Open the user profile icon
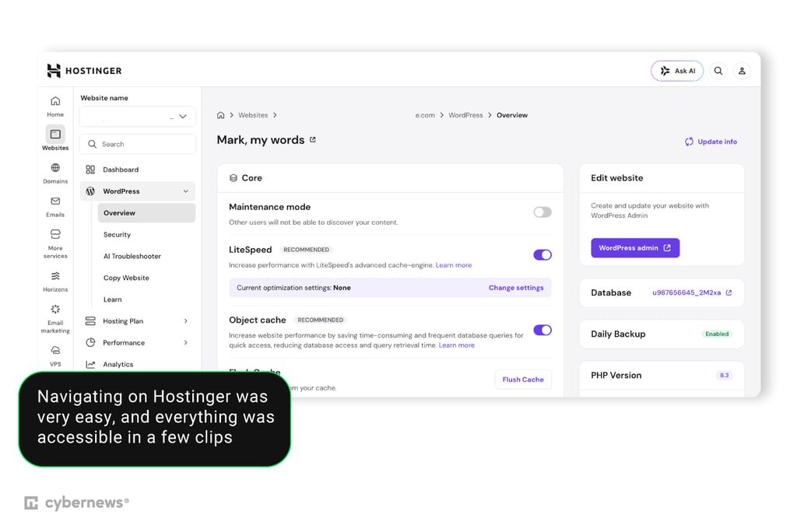 742,71
